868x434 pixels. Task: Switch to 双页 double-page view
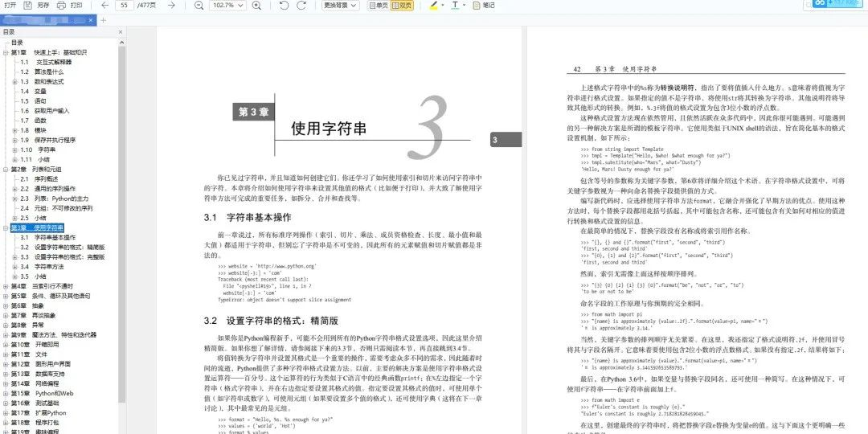(x=402, y=5)
